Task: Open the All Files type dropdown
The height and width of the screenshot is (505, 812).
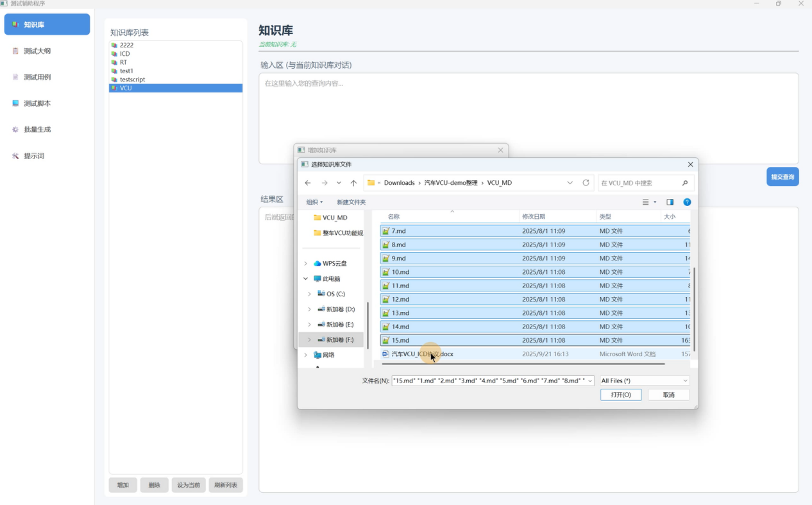Action: (x=644, y=381)
